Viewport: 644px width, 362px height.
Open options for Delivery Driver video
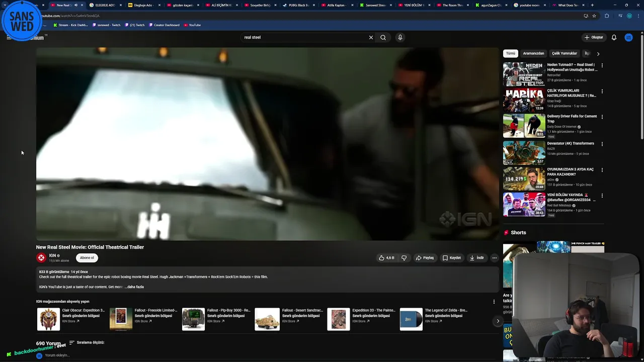602,117
